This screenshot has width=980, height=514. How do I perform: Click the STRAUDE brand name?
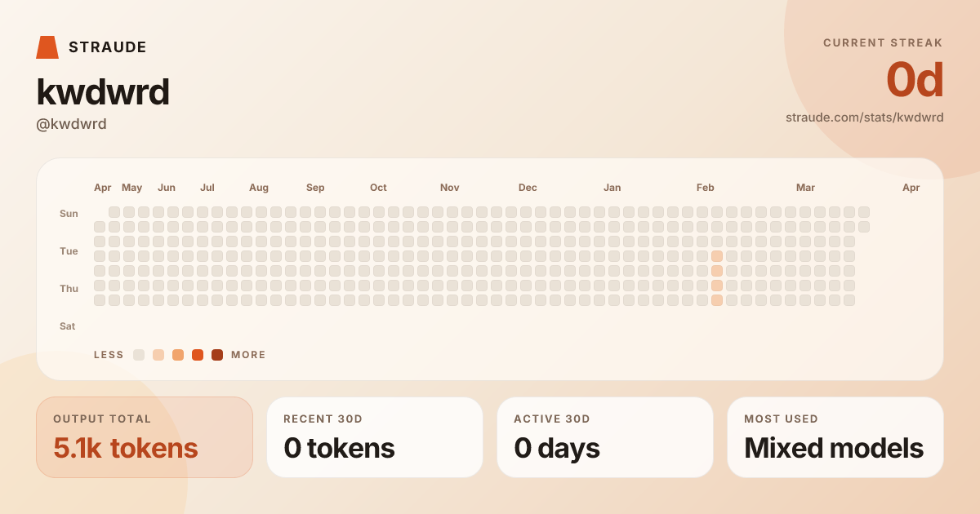pyautogui.click(x=108, y=47)
